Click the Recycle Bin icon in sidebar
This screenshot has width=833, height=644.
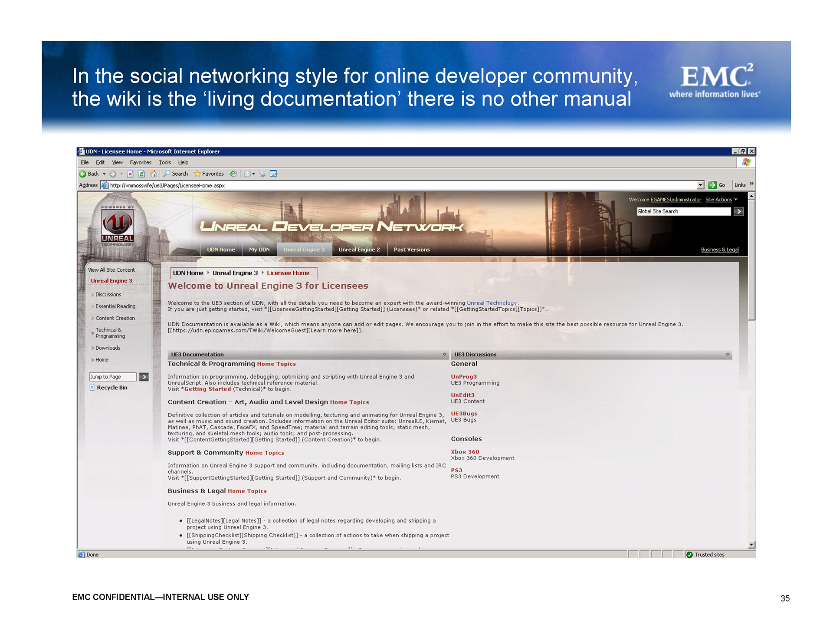pos(92,388)
